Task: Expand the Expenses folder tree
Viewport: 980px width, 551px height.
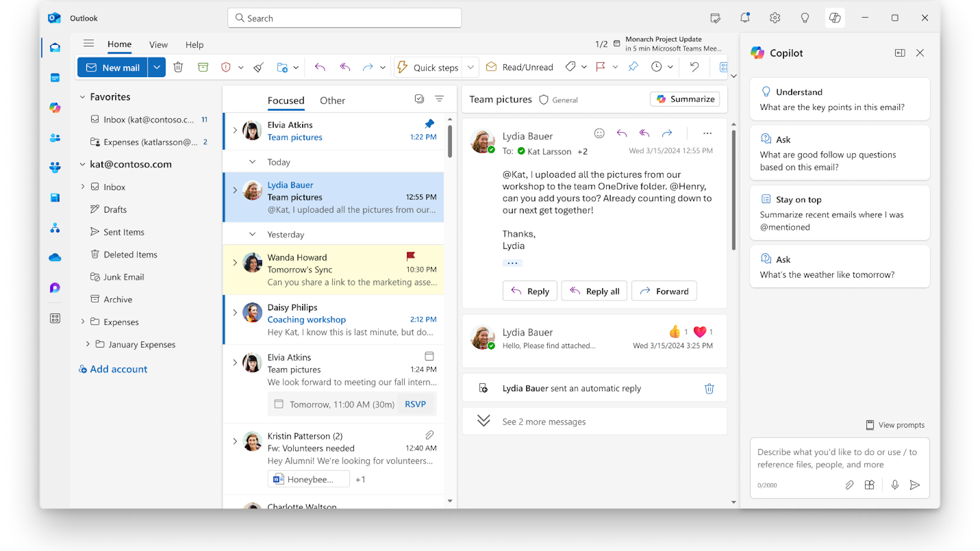Action: [82, 322]
